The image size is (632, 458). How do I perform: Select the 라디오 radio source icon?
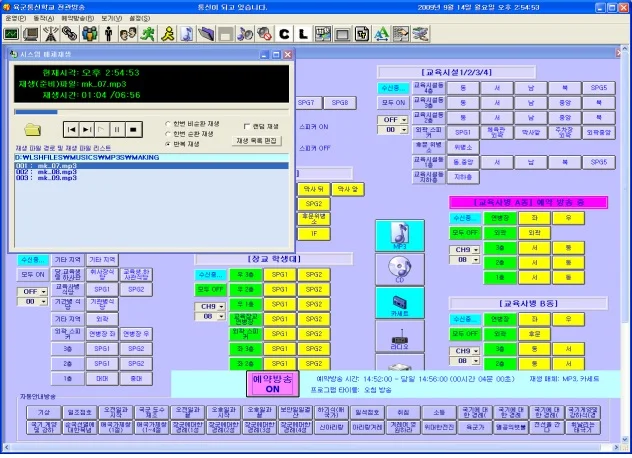pos(400,336)
